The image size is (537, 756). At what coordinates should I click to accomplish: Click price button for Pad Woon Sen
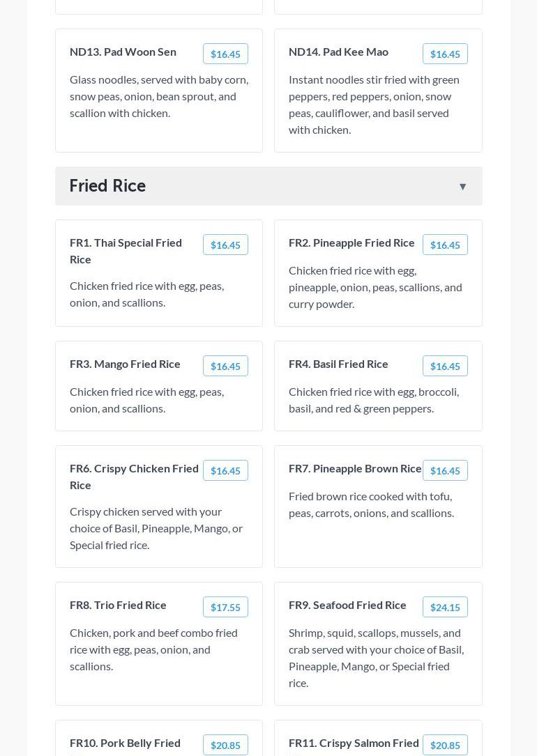[x=225, y=54]
